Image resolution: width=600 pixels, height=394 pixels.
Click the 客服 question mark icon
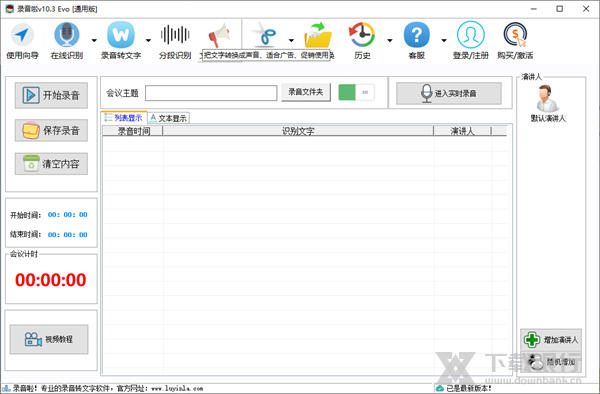(417, 35)
